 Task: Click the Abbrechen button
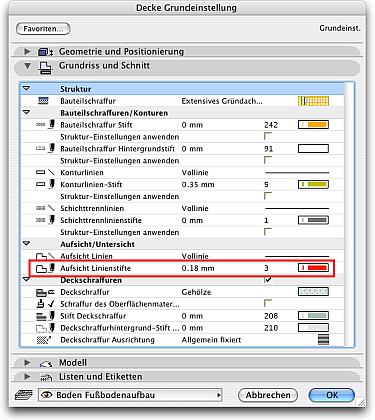click(x=268, y=395)
